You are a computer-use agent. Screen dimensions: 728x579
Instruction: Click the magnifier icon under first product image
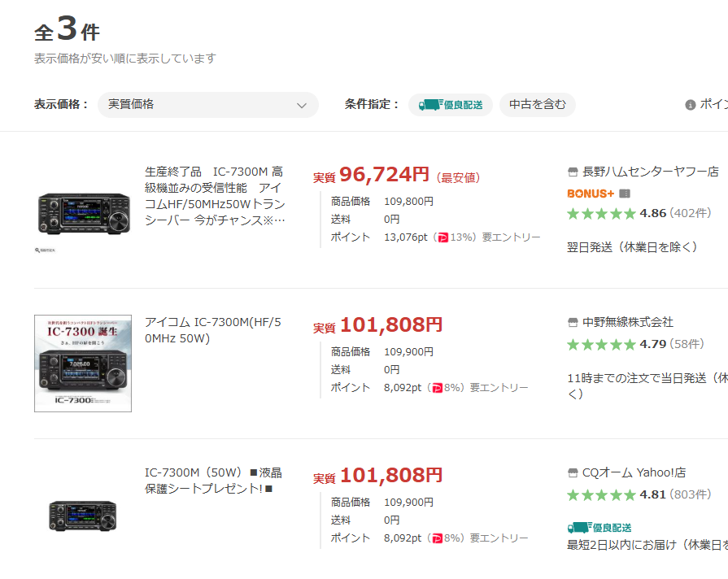pyautogui.click(x=37, y=251)
